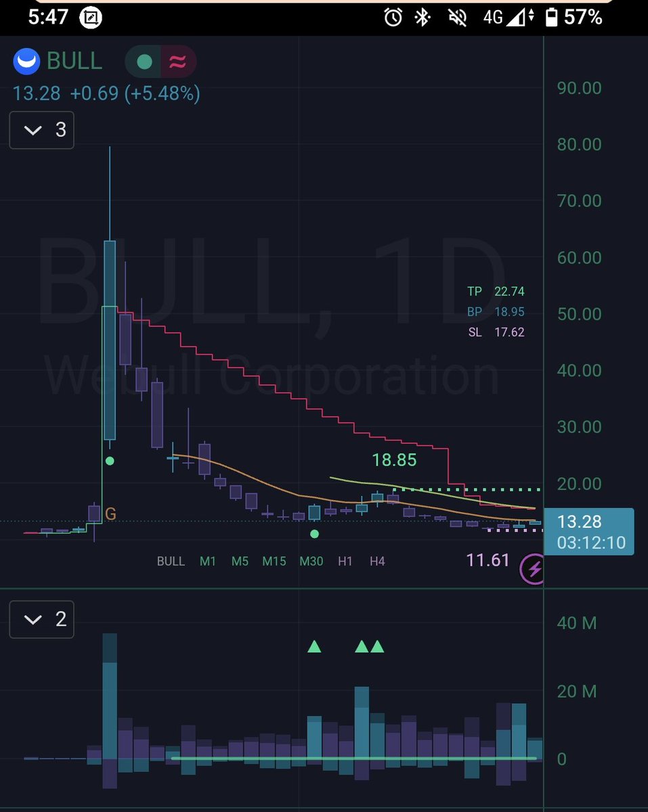Open the BULL ticker symbol
The image size is (648, 812).
[x=74, y=61]
